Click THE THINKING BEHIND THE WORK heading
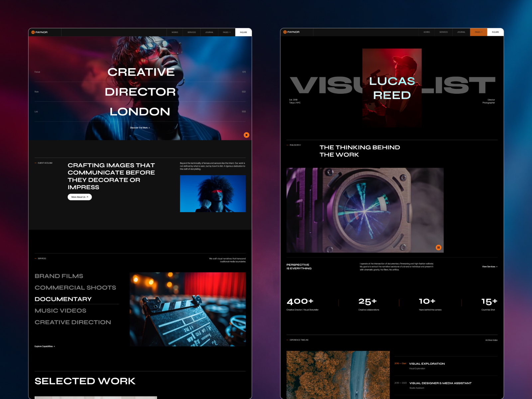The height and width of the screenshot is (399, 532). pyautogui.click(x=360, y=151)
